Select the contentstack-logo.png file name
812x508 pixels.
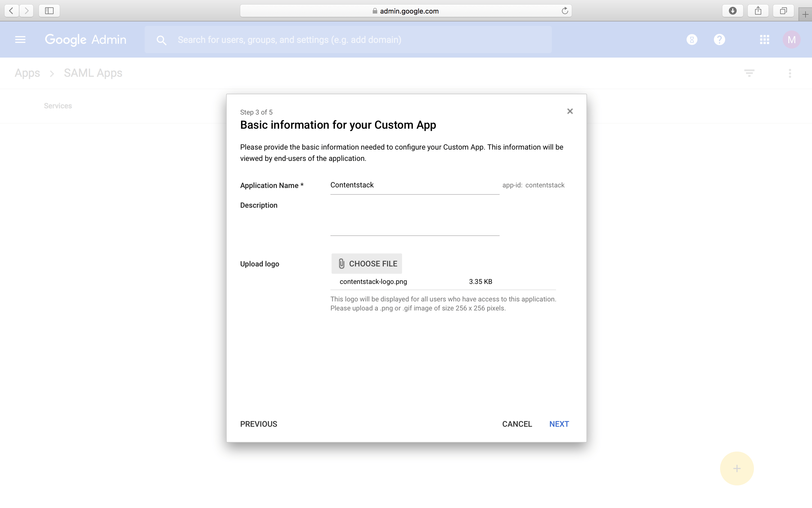tap(373, 282)
